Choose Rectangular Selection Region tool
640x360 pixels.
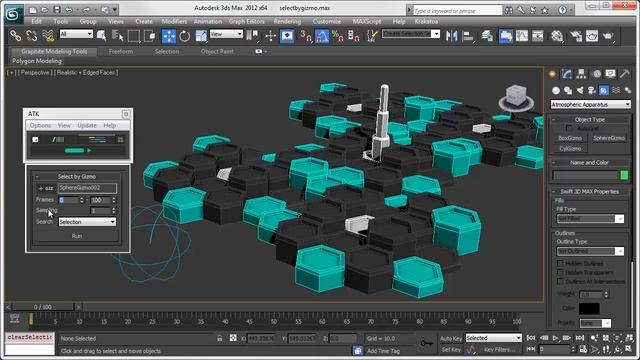[x=133, y=36]
